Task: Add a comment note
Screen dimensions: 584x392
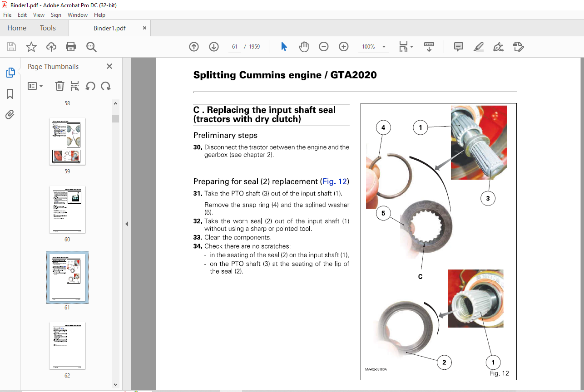Action: (459, 47)
